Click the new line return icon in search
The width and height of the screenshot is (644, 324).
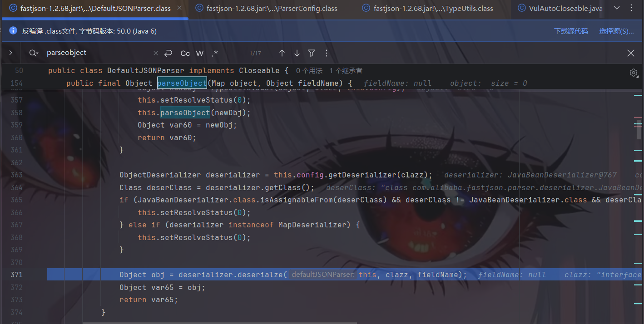[x=168, y=53]
